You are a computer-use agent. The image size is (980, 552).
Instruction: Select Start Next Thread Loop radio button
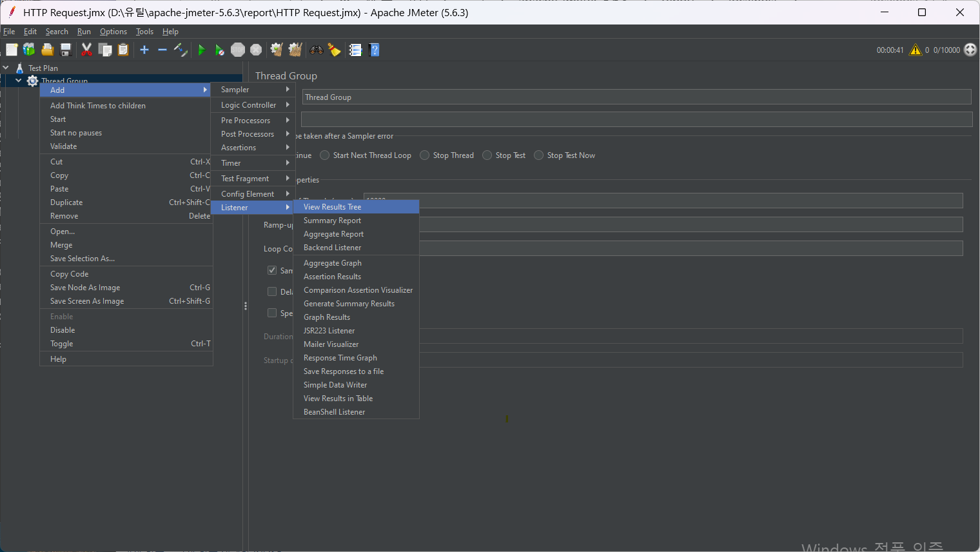click(325, 155)
